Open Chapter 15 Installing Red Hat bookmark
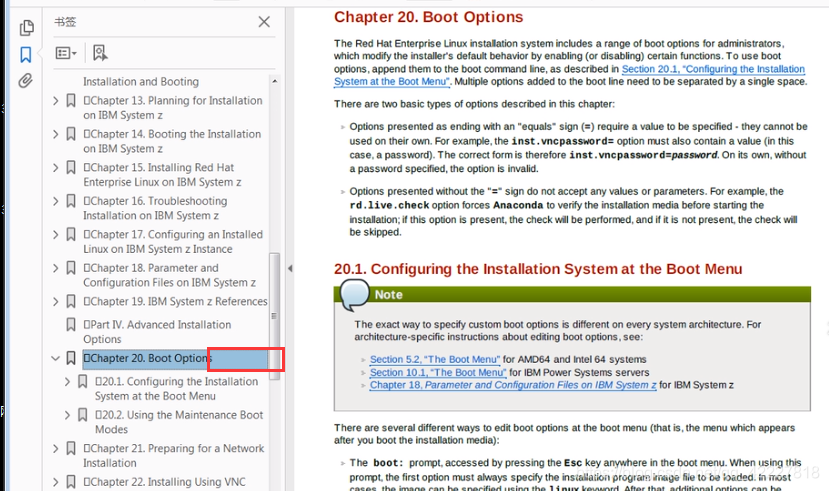Screen dimensions: 829x491 click(x=162, y=175)
